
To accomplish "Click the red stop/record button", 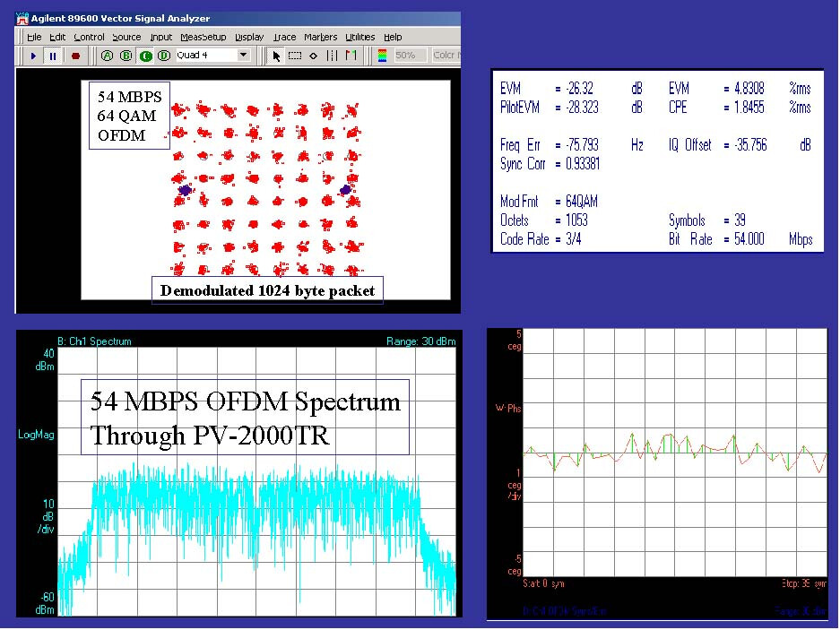I will tap(75, 56).
